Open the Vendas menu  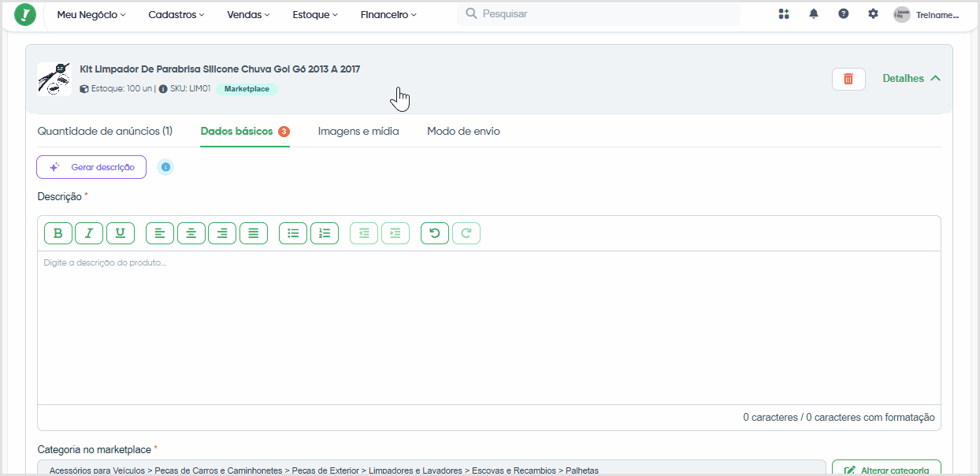pos(248,15)
